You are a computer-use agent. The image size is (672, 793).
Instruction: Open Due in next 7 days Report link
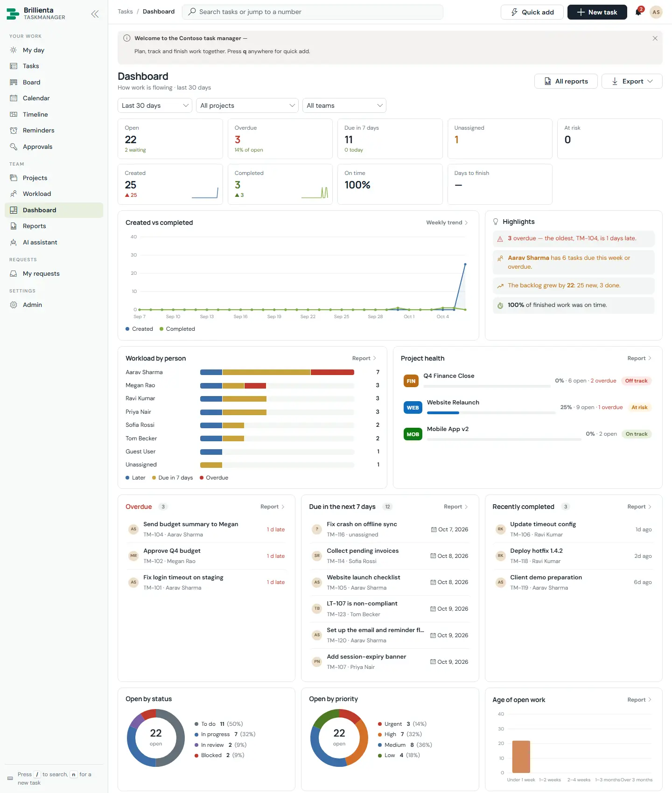tap(456, 507)
